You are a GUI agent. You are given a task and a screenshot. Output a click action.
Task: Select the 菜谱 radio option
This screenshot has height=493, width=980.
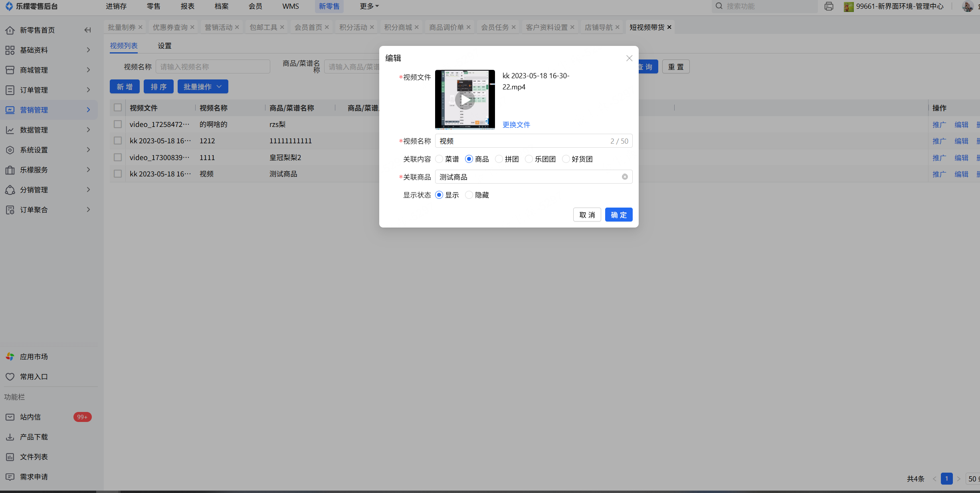(x=439, y=159)
